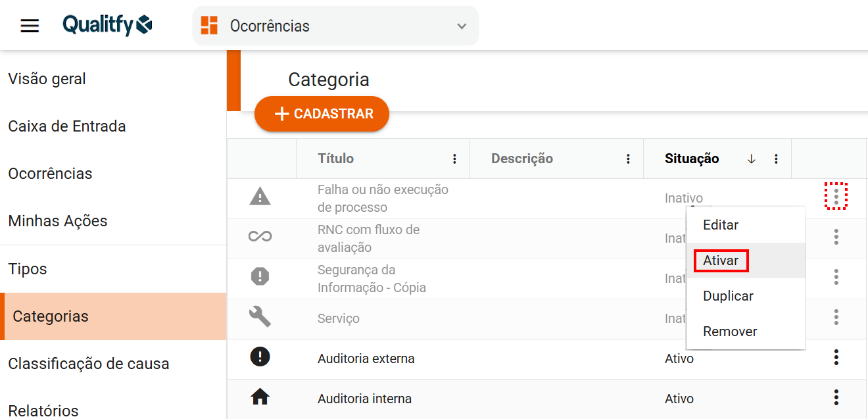Click the infinity loop category icon
Viewport: 868px width, 419px height.
[x=260, y=236]
